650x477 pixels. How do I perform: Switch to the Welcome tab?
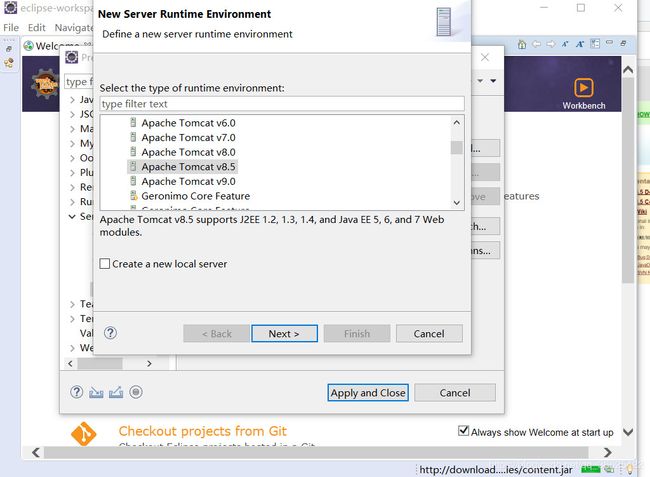click(58, 46)
